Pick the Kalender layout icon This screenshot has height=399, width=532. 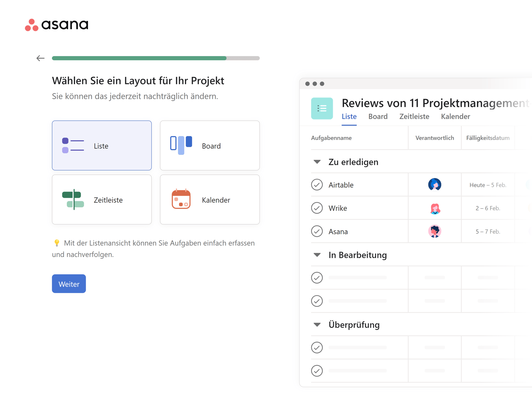(181, 199)
